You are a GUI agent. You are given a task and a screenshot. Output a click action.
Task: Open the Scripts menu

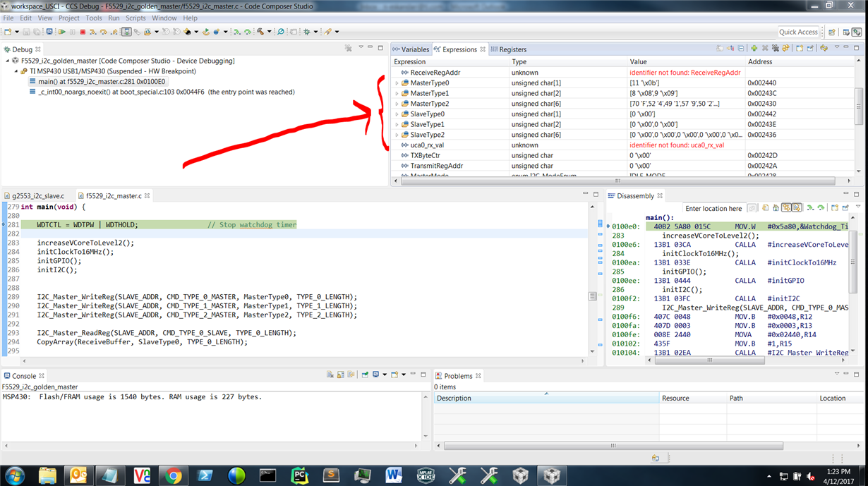click(x=135, y=18)
